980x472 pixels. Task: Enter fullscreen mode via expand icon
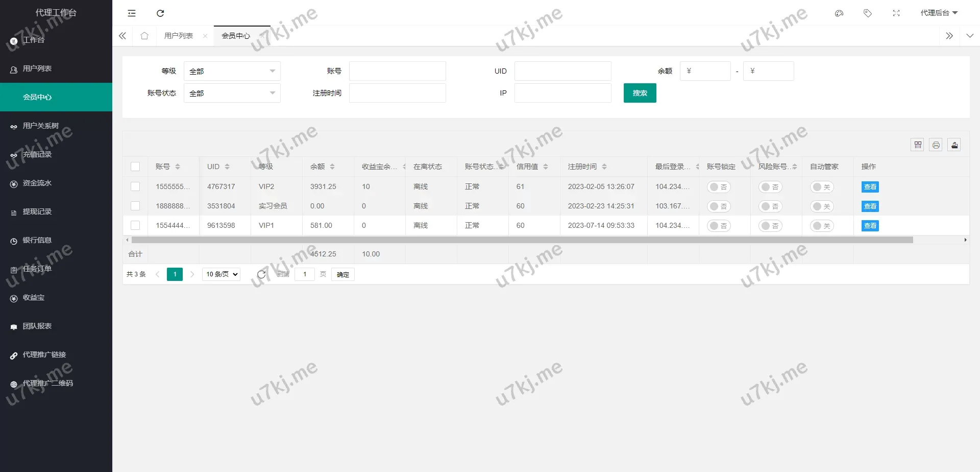(896, 13)
